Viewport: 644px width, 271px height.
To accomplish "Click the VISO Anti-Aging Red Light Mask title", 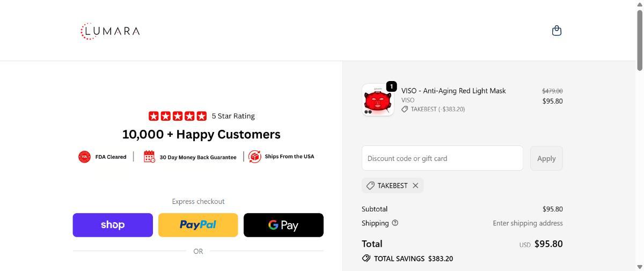I will [x=453, y=91].
